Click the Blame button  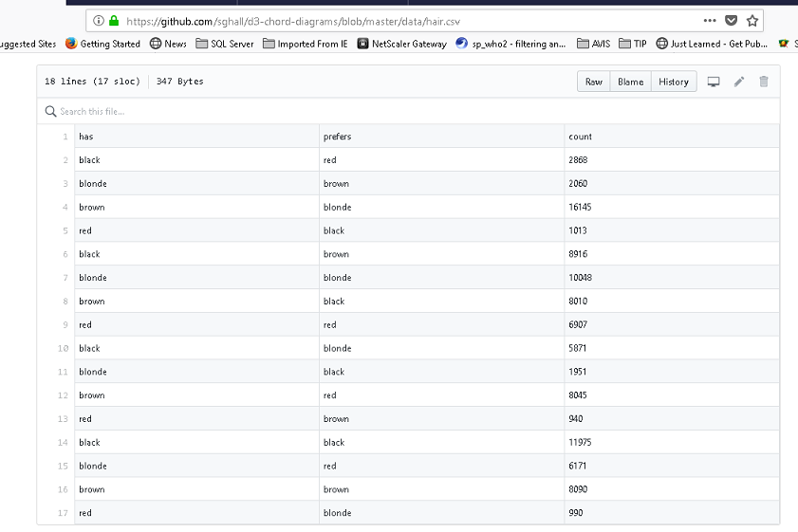coord(630,82)
